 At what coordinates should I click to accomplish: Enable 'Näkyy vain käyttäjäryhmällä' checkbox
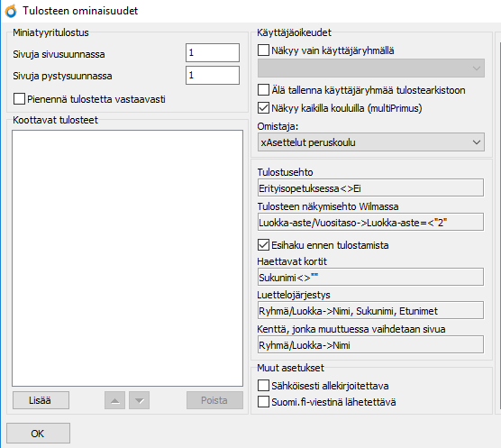click(x=263, y=50)
